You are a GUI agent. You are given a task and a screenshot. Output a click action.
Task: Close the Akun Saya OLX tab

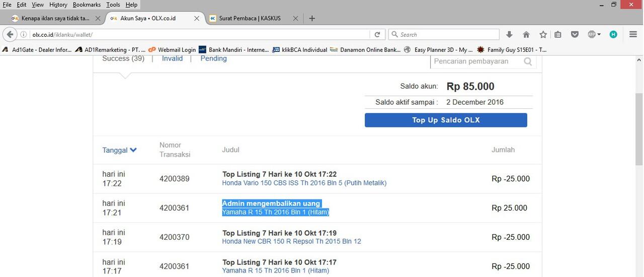click(x=197, y=18)
